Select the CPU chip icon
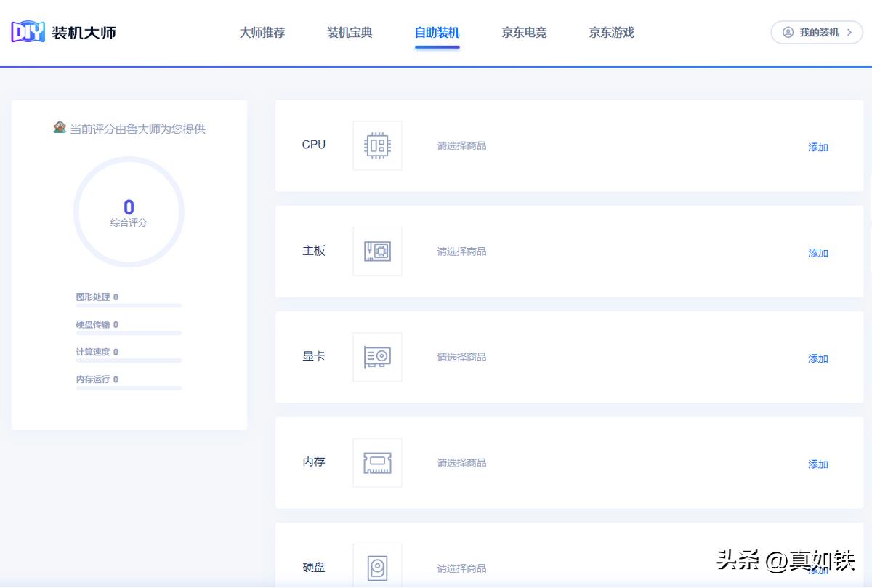Viewport: 872px width, 588px height. (x=377, y=145)
